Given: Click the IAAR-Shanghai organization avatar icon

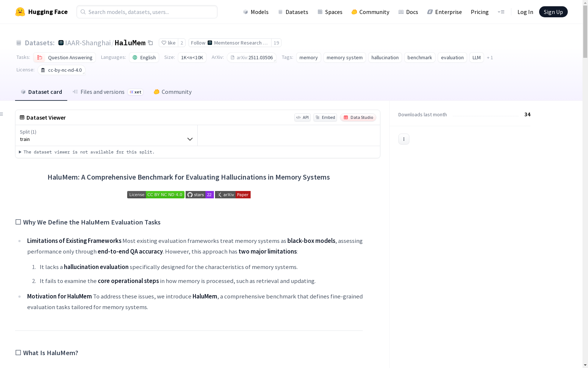Looking at the screenshot, I should click(x=61, y=43).
